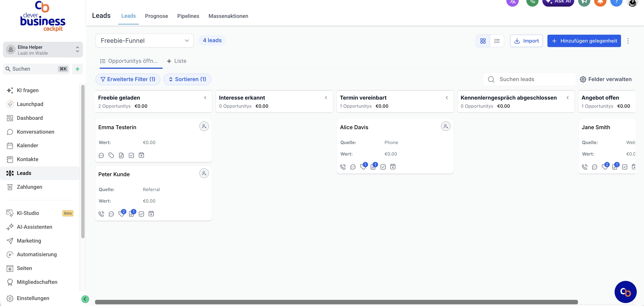Click the owner assignment icon on Peter Kunde's card
This screenshot has width=644, height=306.
[x=204, y=173]
